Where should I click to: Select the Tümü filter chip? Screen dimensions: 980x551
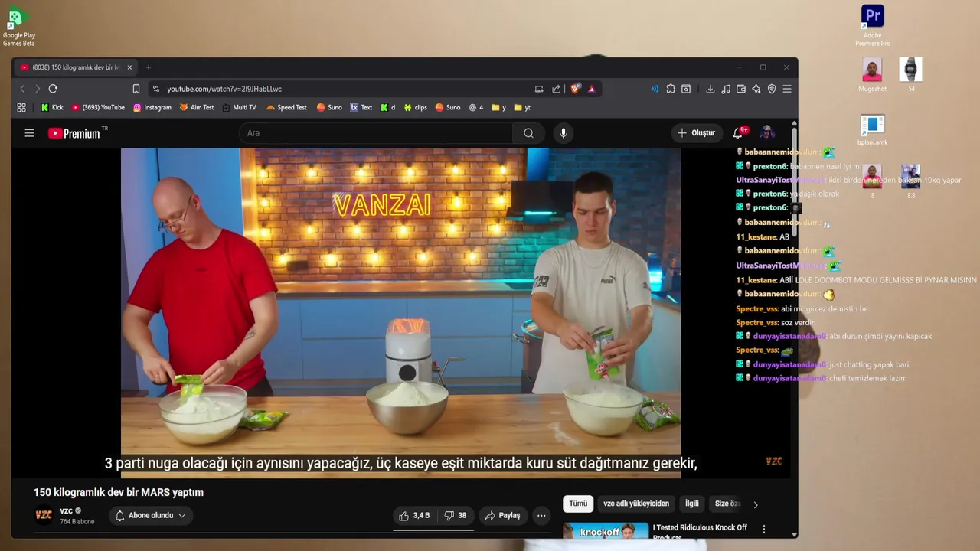pyautogui.click(x=578, y=504)
